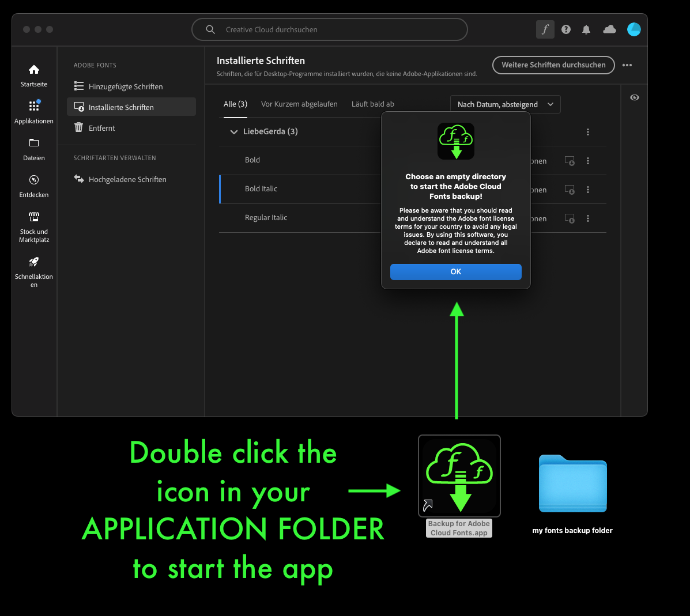
Task: Click Backup for Adobe Cloud Fonts.app label
Action: click(459, 528)
